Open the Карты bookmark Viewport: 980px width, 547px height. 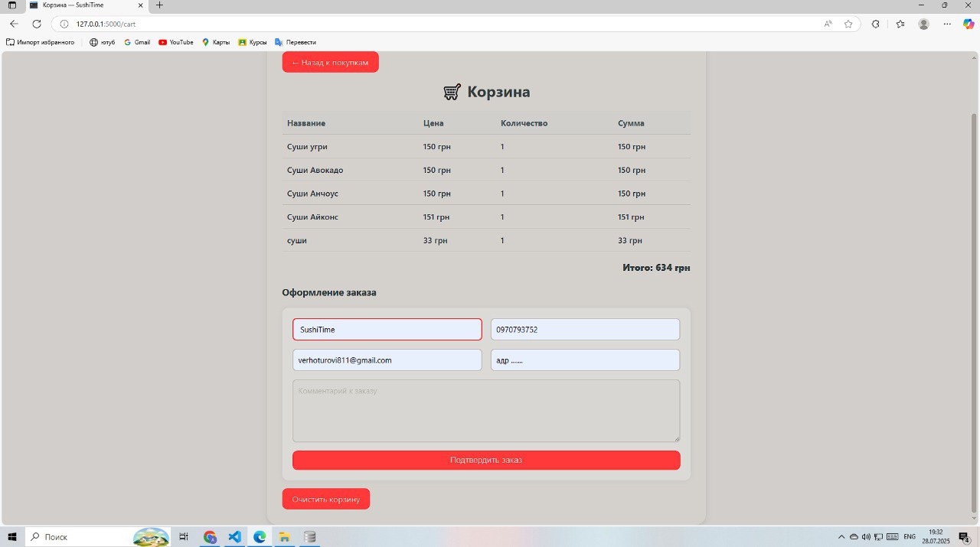click(216, 42)
